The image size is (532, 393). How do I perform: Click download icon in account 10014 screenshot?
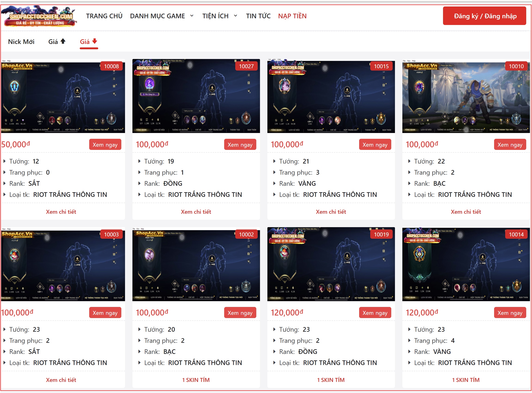[483, 257]
